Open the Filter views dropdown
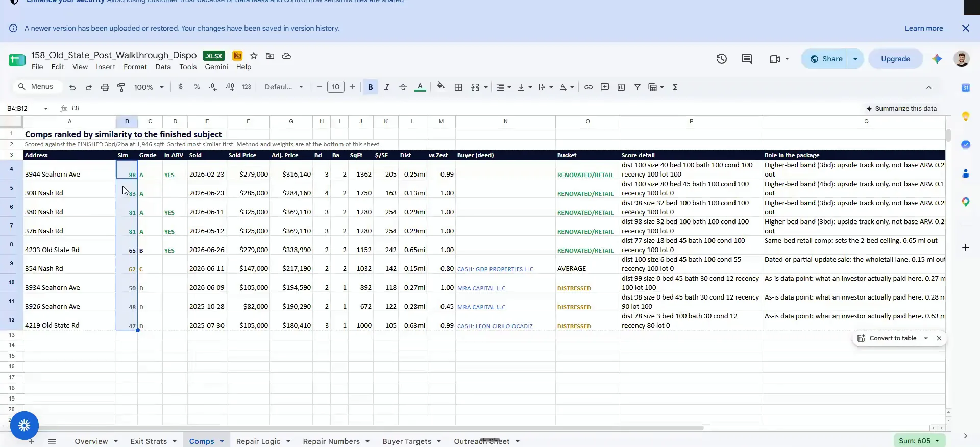 point(656,87)
